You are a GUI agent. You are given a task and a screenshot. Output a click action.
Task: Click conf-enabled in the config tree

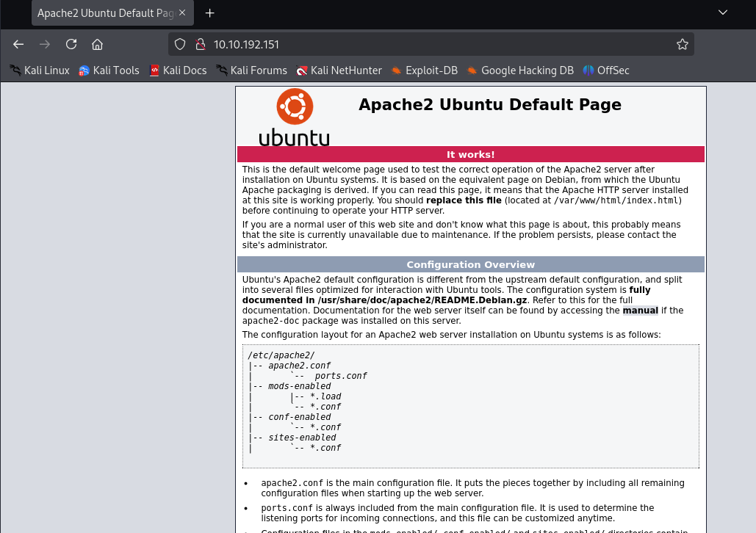pos(300,417)
